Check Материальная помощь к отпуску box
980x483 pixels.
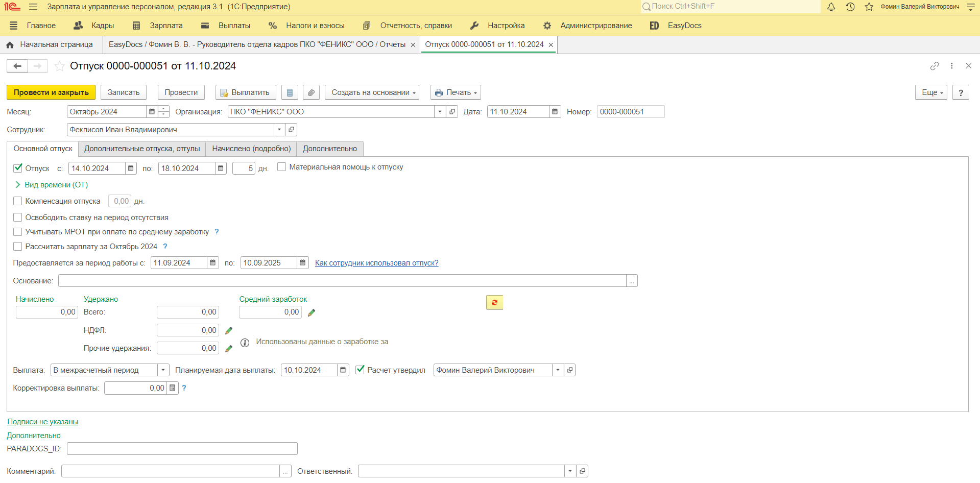[x=281, y=167]
